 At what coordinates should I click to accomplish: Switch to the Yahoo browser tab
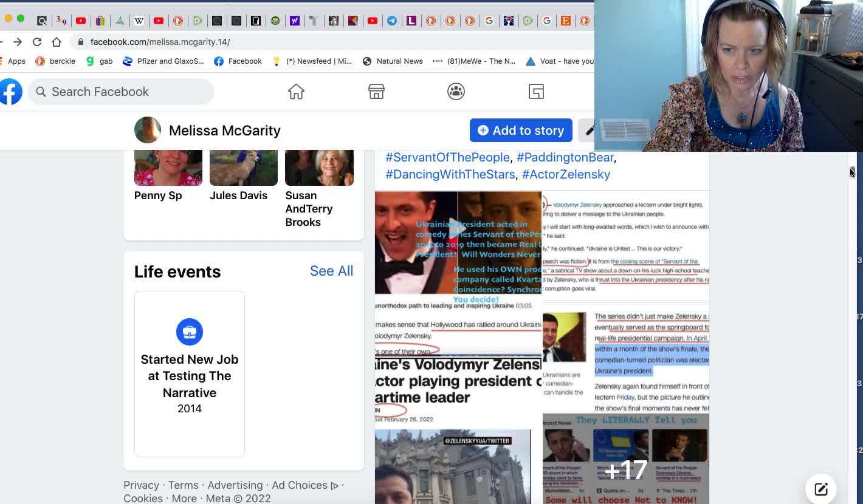pos(295,21)
